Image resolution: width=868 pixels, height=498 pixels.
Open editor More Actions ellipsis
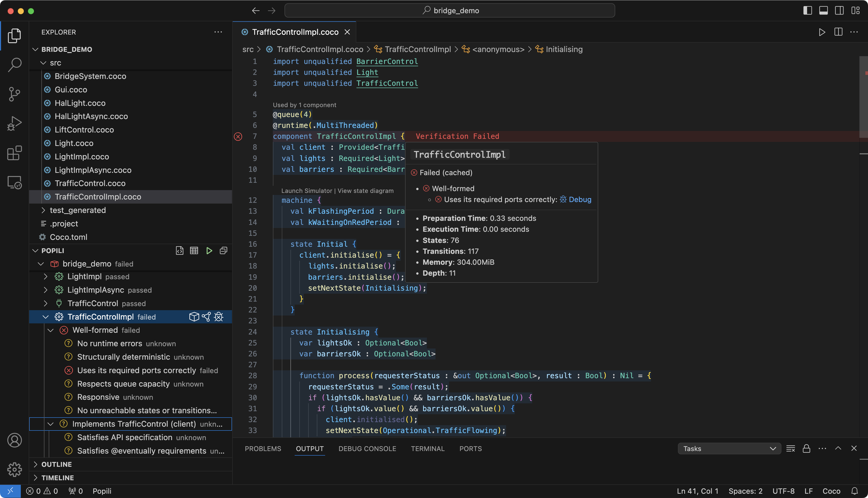coord(854,32)
